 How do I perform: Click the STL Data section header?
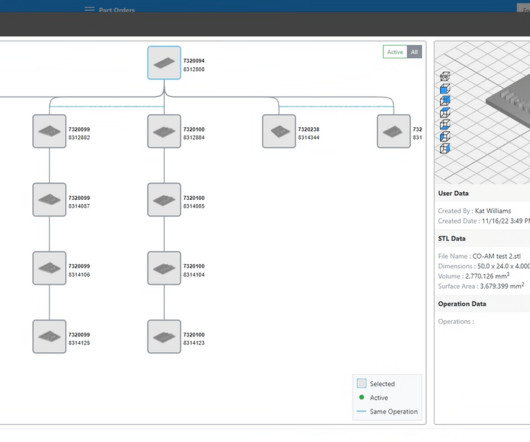452,239
